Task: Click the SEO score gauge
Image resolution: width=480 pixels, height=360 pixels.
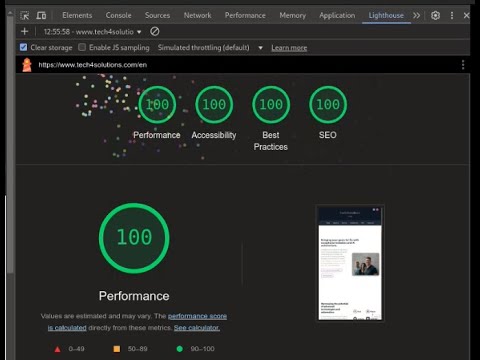Action: pos(328,105)
